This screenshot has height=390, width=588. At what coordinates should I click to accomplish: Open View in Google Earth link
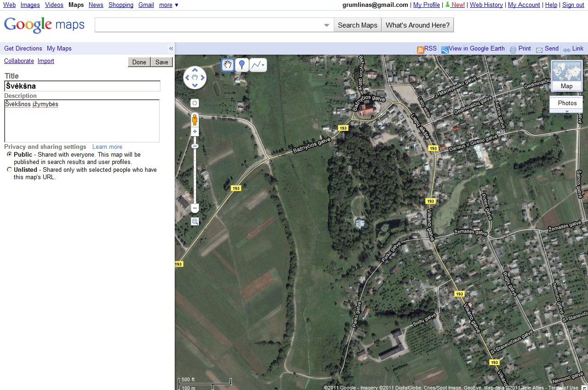pyautogui.click(x=476, y=49)
